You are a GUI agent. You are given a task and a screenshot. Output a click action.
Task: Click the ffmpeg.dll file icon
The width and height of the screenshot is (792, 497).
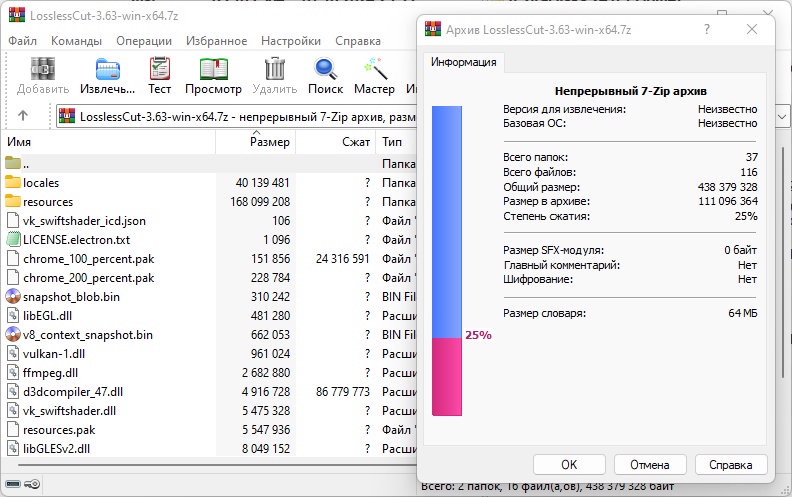[13, 373]
